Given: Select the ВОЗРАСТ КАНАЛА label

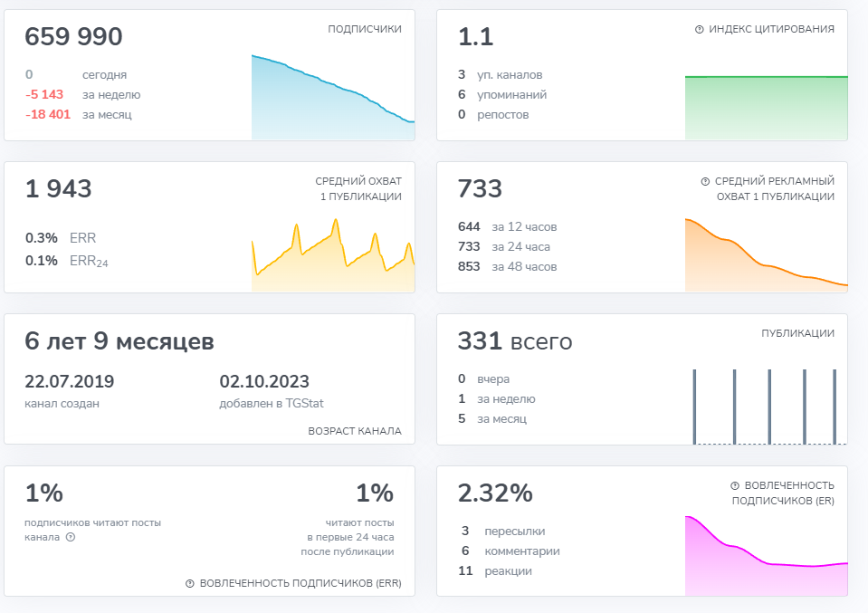Looking at the screenshot, I should pyautogui.click(x=355, y=431).
